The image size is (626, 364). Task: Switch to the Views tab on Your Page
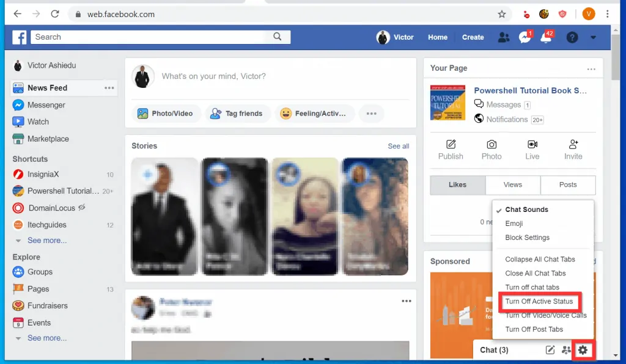(x=512, y=184)
